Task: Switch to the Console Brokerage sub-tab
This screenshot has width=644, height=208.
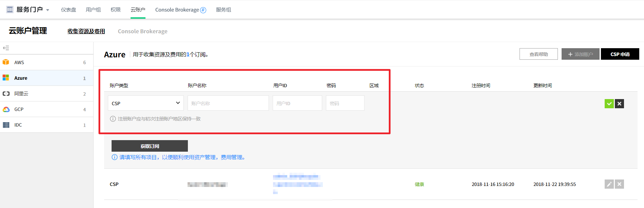Action: [142, 31]
